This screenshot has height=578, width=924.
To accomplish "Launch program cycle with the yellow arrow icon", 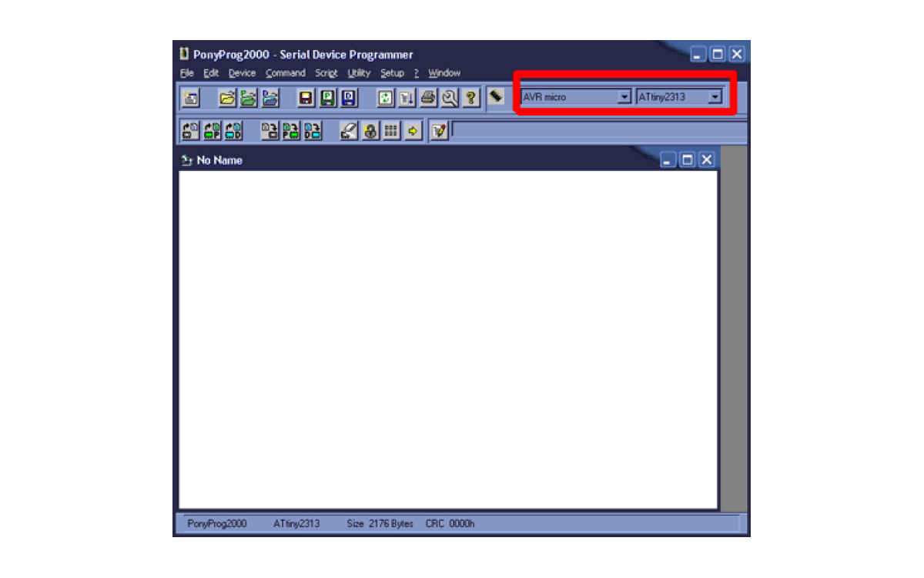I will click(413, 131).
